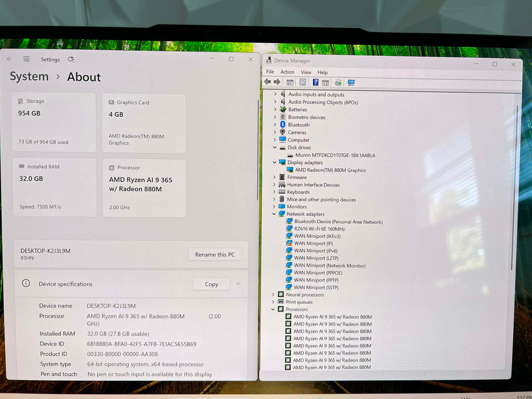This screenshot has width=532, height=399.
Task: Click the Help icon in Device Manager toolbar
Action: [x=315, y=82]
